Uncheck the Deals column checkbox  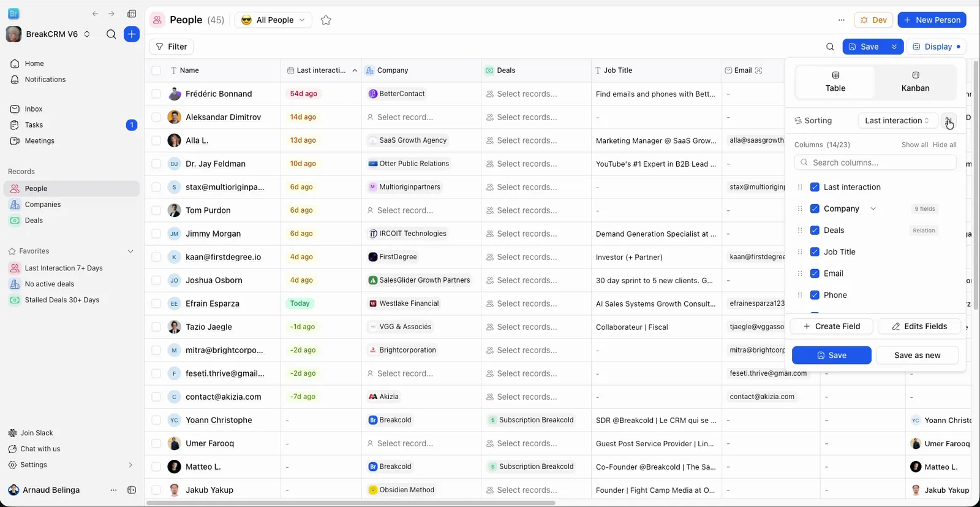click(815, 231)
